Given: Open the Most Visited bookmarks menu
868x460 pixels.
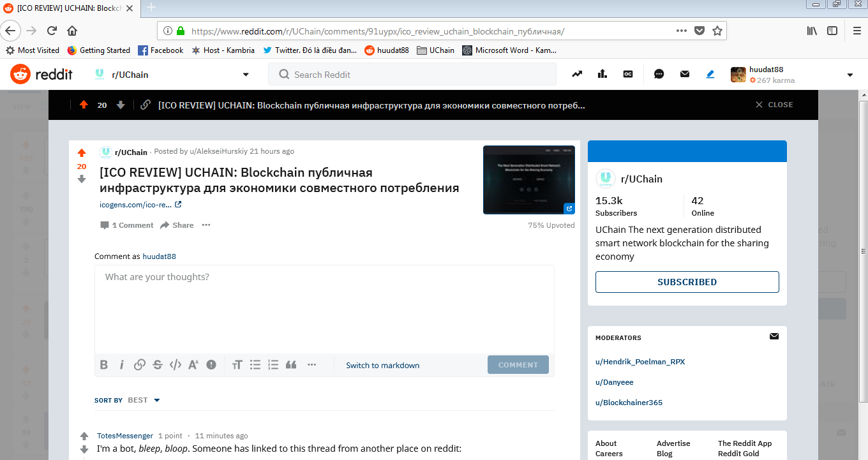Looking at the screenshot, I should [32, 50].
